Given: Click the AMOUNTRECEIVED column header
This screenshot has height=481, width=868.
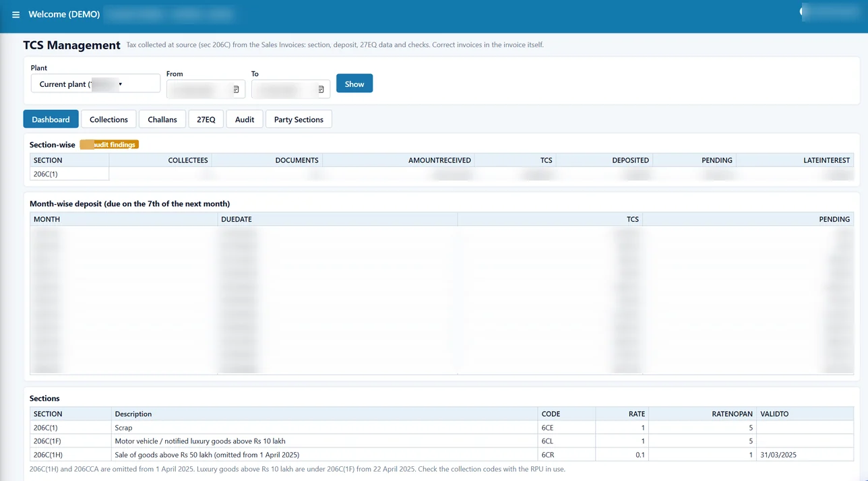Looking at the screenshot, I should point(398,160).
